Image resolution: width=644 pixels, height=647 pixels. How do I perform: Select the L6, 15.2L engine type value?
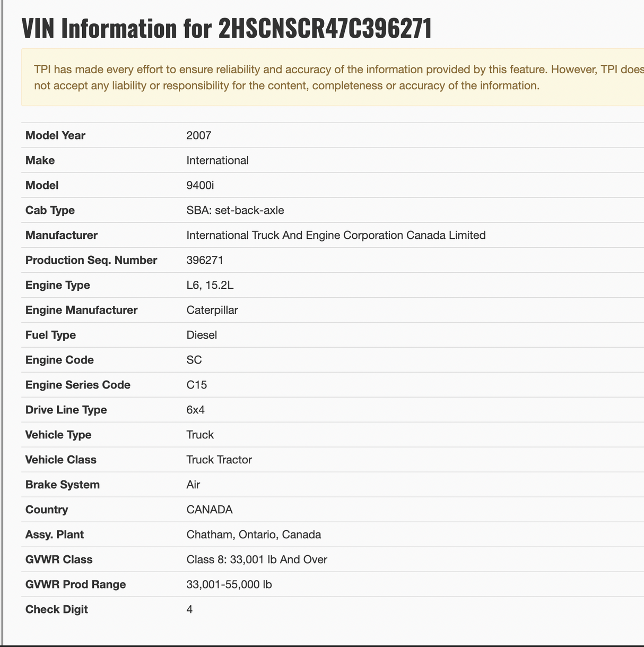coord(210,285)
